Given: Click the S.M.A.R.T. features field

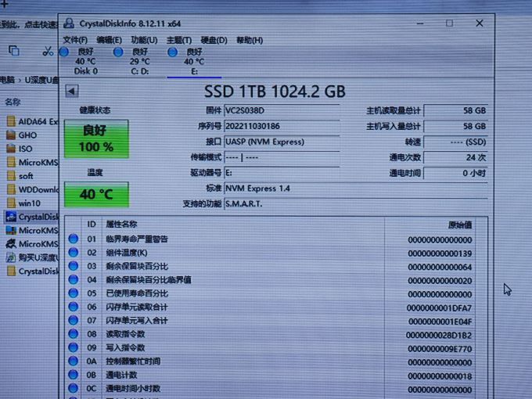Looking at the screenshot, I should pos(355,204).
